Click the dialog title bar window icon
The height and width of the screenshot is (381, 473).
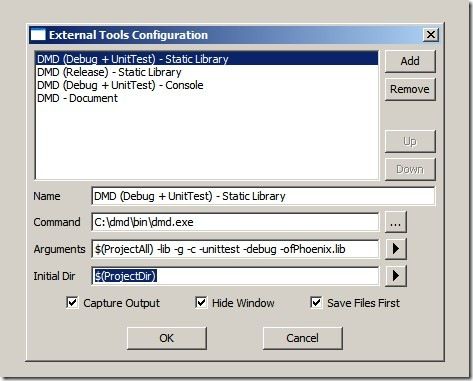pyautogui.click(x=38, y=35)
